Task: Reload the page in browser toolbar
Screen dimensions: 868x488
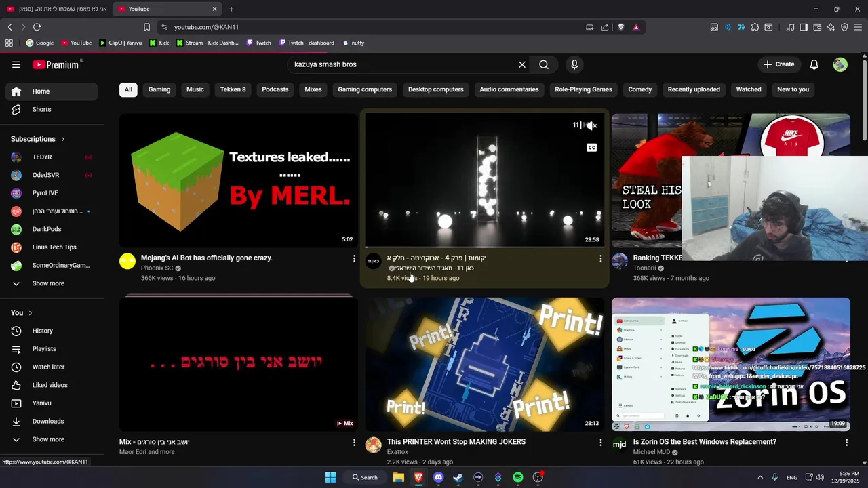Action: click(37, 27)
